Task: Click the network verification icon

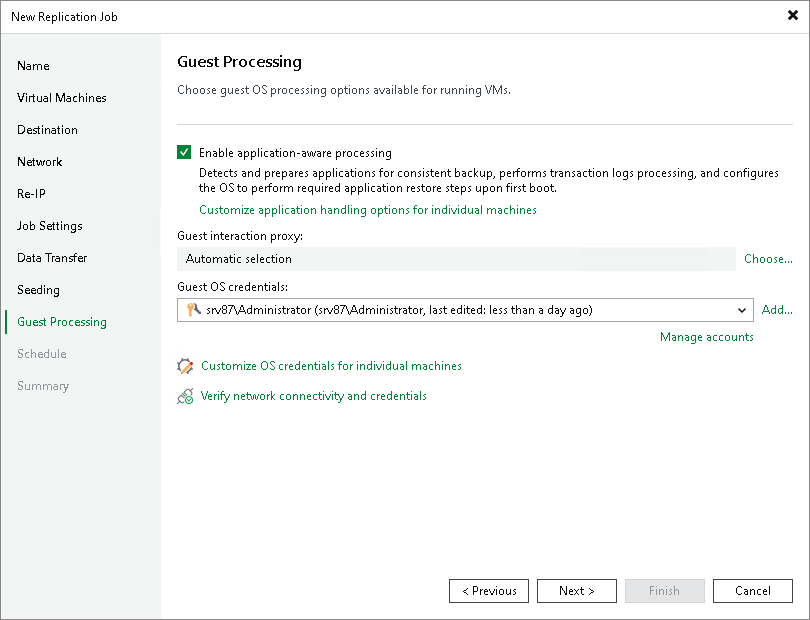Action: [x=185, y=396]
